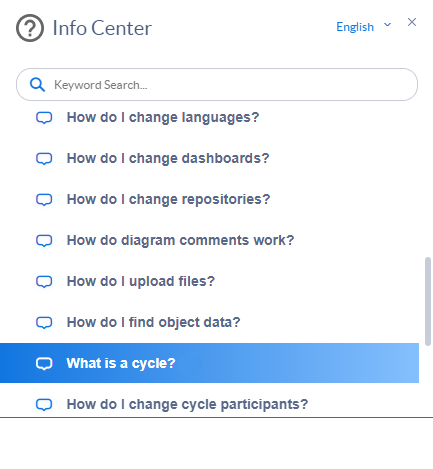Click chat icon beside What is a cycle
The width and height of the screenshot is (433, 469).
click(x=44, y=364)
